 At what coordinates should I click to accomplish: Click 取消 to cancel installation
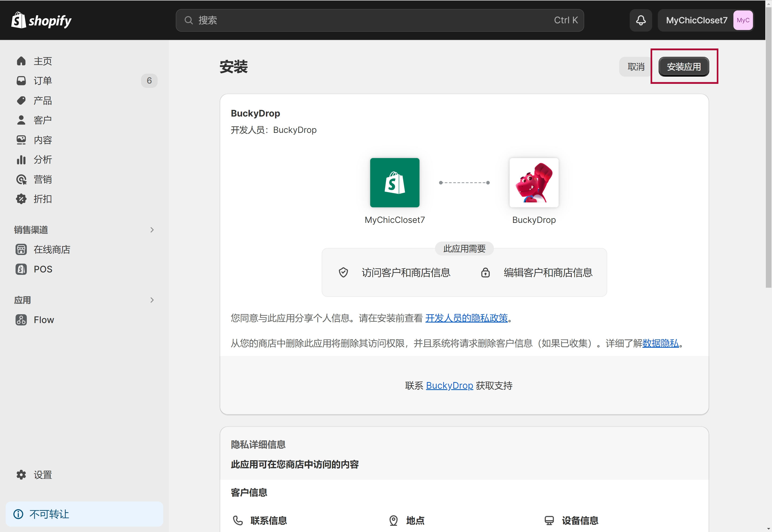(636, 67)
